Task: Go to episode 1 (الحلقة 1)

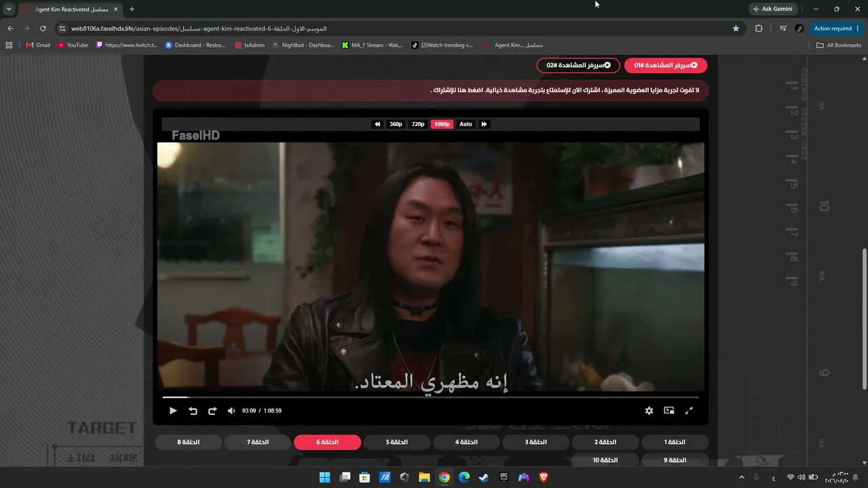Action: (x=675, y=442)
